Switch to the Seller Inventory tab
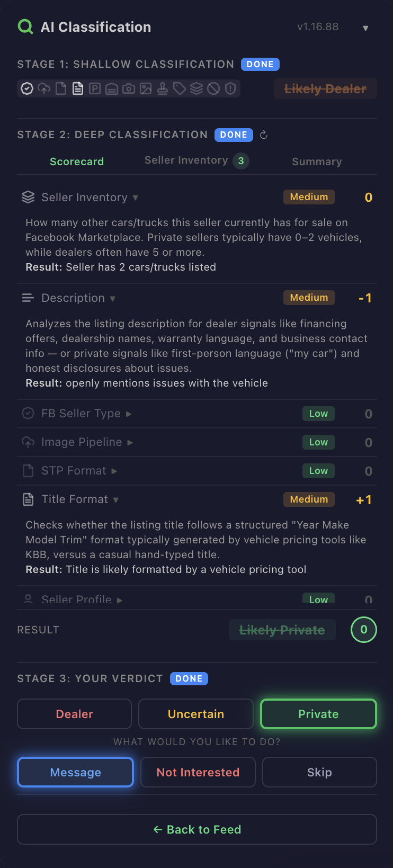This screenshot has width=393, height=868. pyautogui.click(x=196, y=160)
